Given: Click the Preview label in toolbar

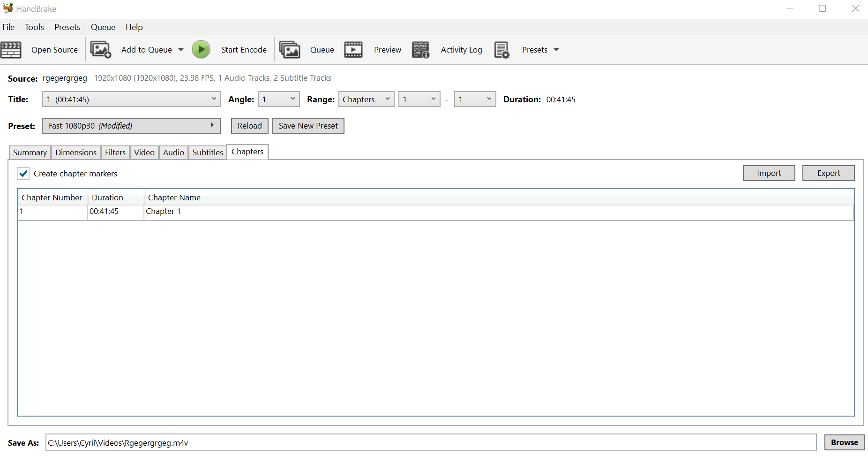Looking at the screenshot, I should pyautogui.click(x=388, y=50).
